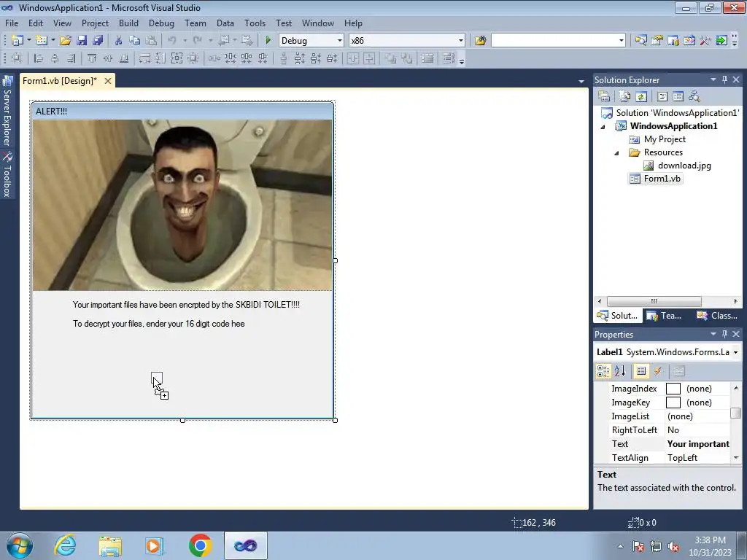This screenshot has height=560, width=747.
Task: Open the File menu
Action: [x=12, y=23]
